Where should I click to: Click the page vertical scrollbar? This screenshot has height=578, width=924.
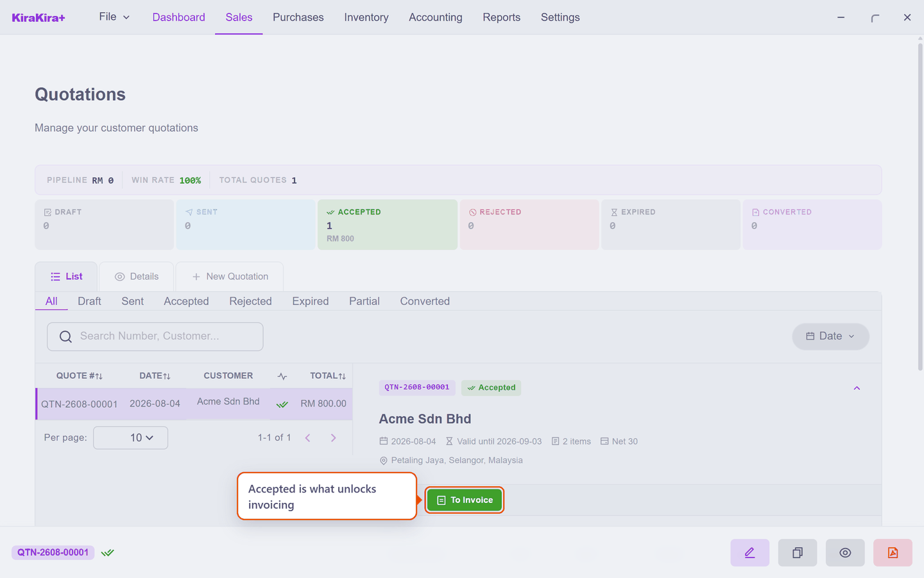(920, 206)
